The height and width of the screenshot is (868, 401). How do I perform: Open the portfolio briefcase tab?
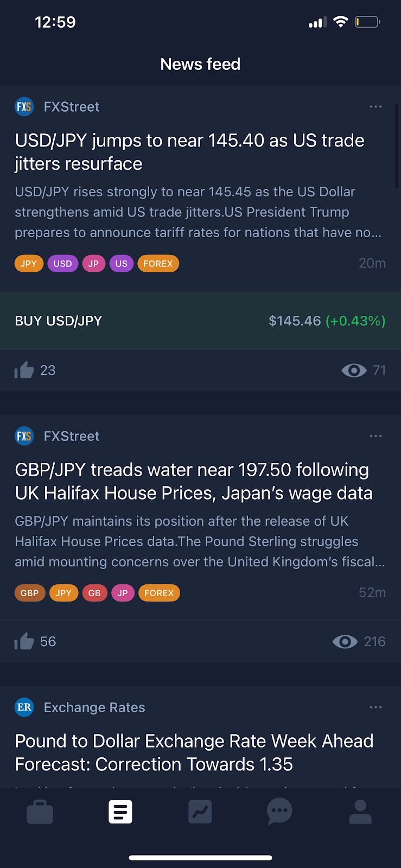pyautogui.click(x=40, y=812)
